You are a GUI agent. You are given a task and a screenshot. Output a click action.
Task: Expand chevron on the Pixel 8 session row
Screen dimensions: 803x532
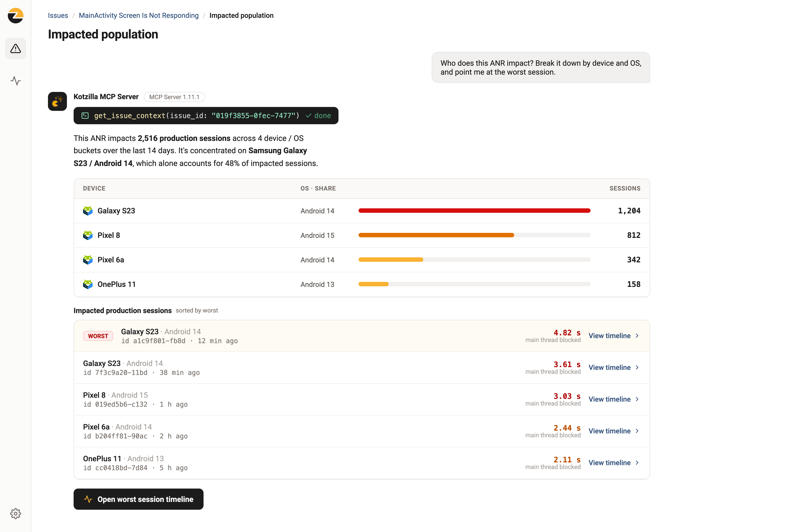[637, 399]
